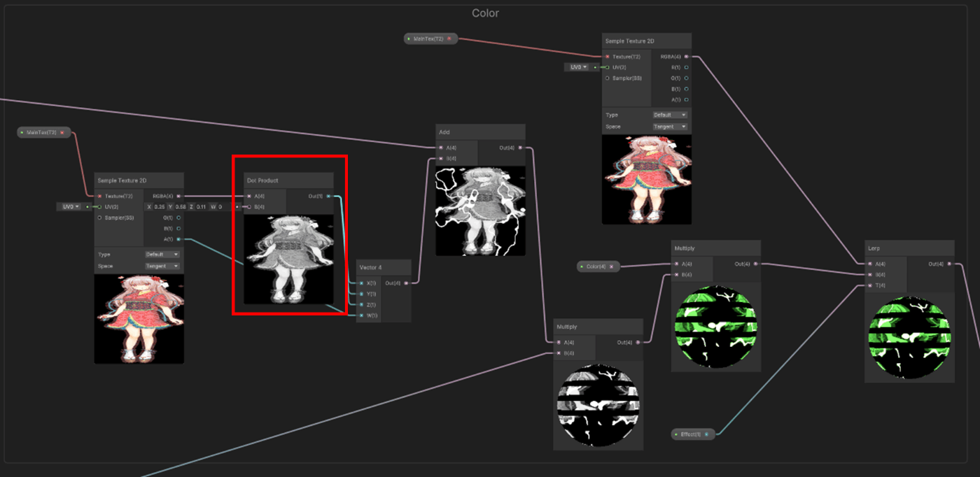This screenshot has height=477, width=980.
Task: Click Dot Product node's A(4) input port
Action: pyautogui.click(x=249, y=197)
